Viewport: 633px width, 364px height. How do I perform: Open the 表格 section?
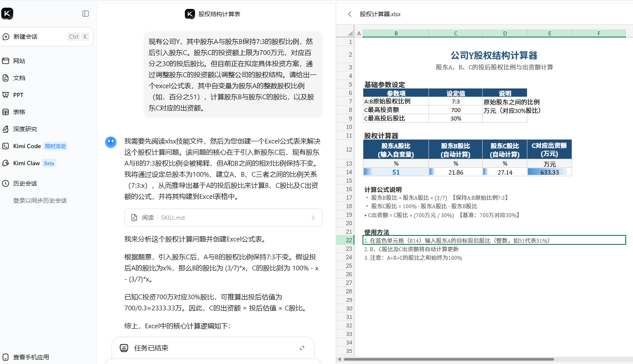[x=19, y=112]
